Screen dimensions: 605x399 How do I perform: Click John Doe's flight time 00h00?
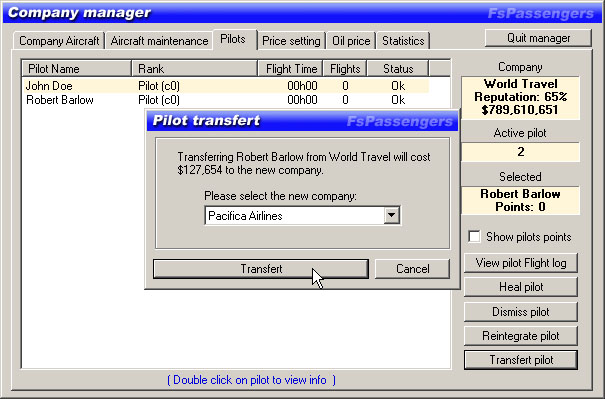(x=302, y=86)
